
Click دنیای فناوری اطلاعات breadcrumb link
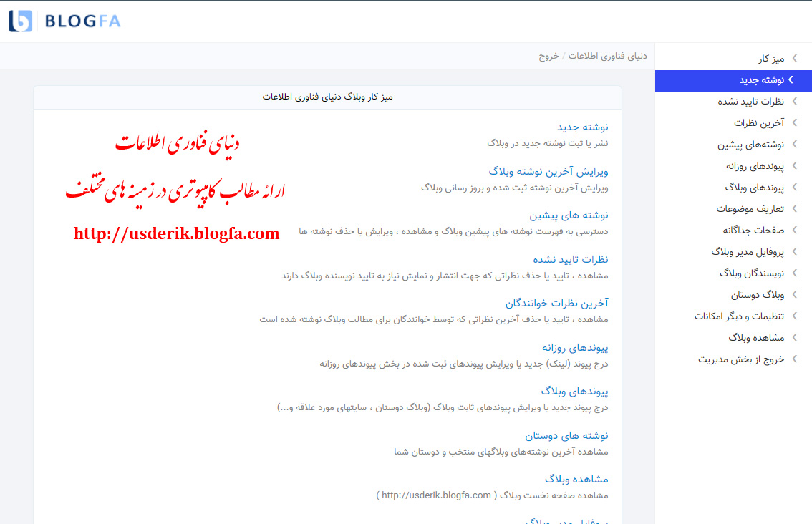click(x=607, y=56)
